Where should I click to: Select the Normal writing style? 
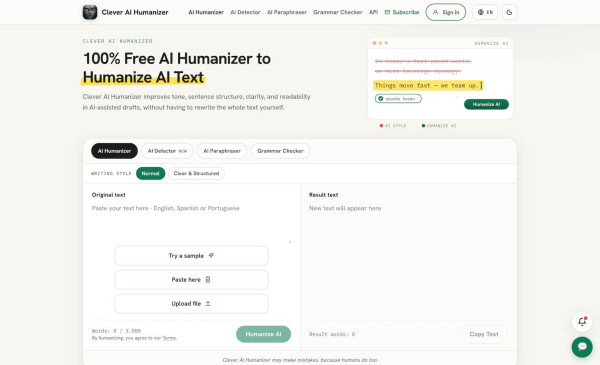[150, 173]
